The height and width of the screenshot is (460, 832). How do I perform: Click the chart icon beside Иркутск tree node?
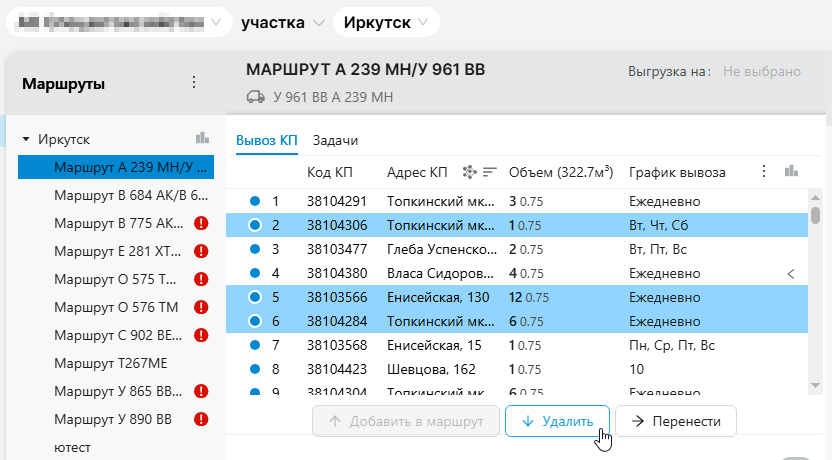(x=202, y=139)
